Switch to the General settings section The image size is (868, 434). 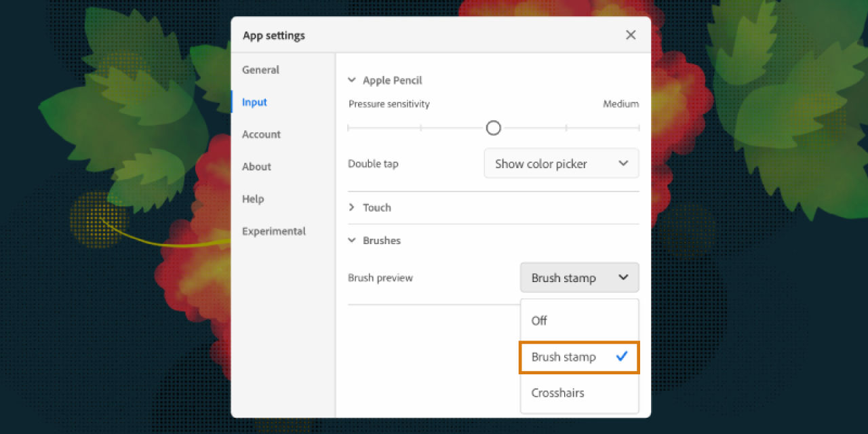(x=260, y=69)
